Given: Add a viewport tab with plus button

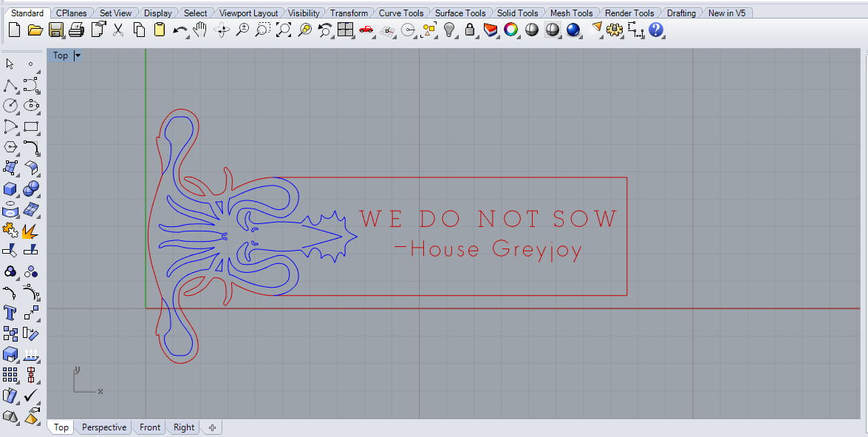Looking at the screenshot, I should tap(213, 427).
